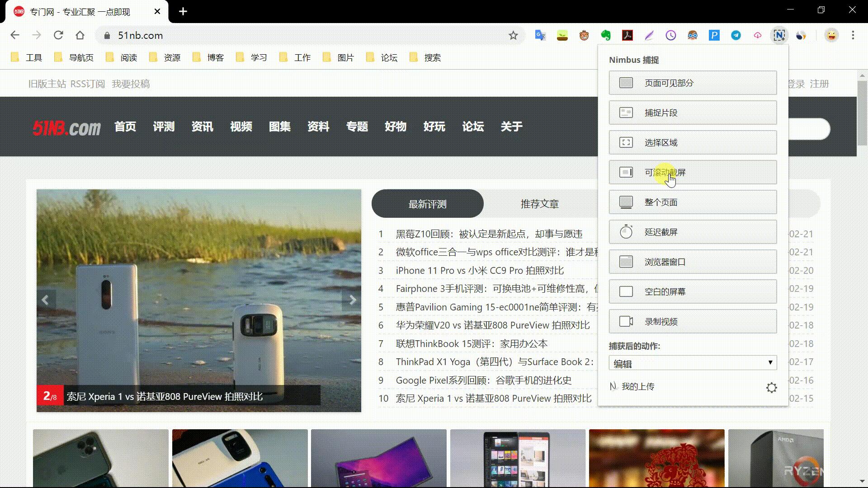Choose delayed screenshot with timer icon

coord(692,232)
